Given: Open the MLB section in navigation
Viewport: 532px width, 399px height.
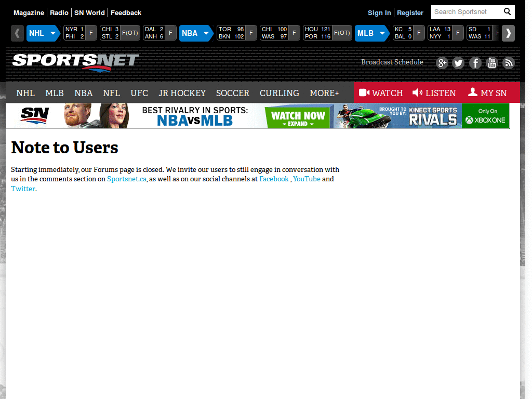Looking at the screenshot, I should (x=55, y=93).
